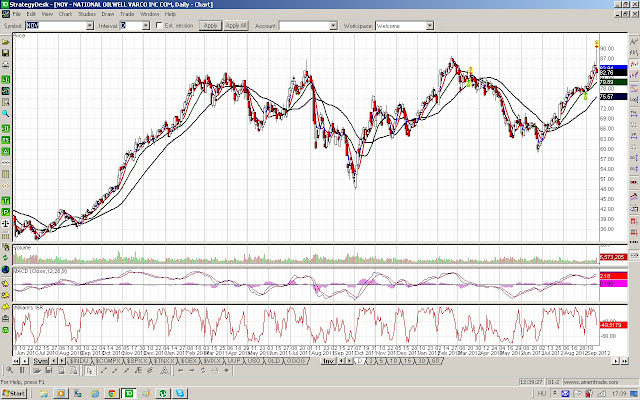Screen dimensions: 640x400
Task: Click the HU language indicator in system tray
Action: pyautogui.click(x=541, y=393)
